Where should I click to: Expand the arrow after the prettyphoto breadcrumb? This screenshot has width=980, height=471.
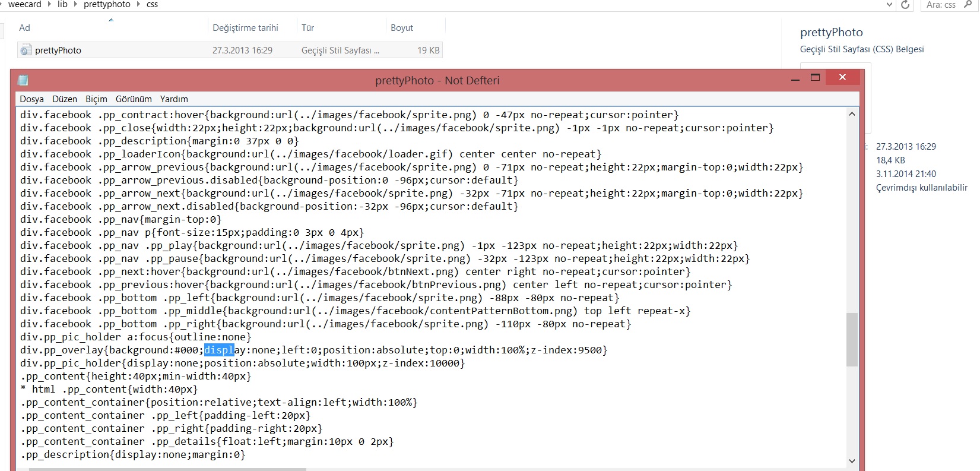point(138,4)
